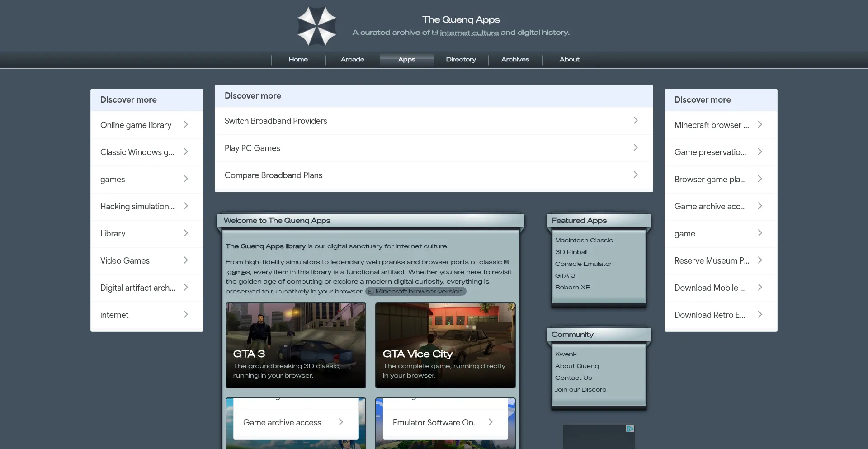Open the Arcade nav tab
This screenshot has height=449, width=868.
pyautogui.click(x=353, y=60)
